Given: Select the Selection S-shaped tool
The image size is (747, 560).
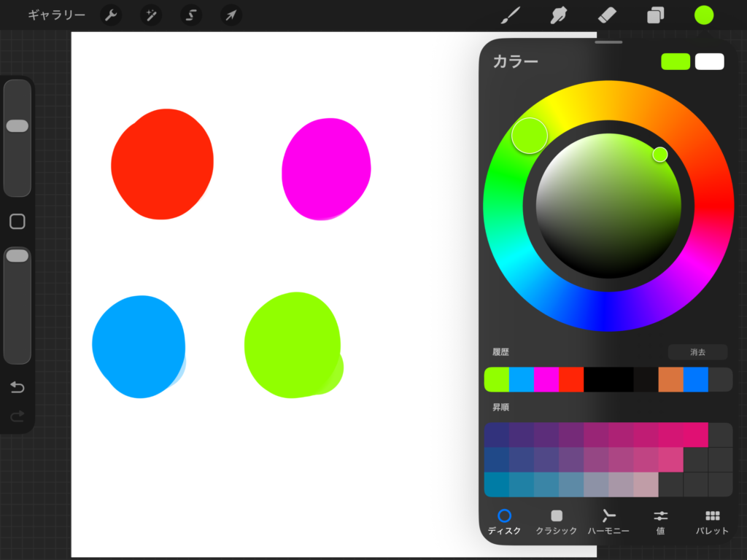Looking at the screenshot, I should coord(191,15).
